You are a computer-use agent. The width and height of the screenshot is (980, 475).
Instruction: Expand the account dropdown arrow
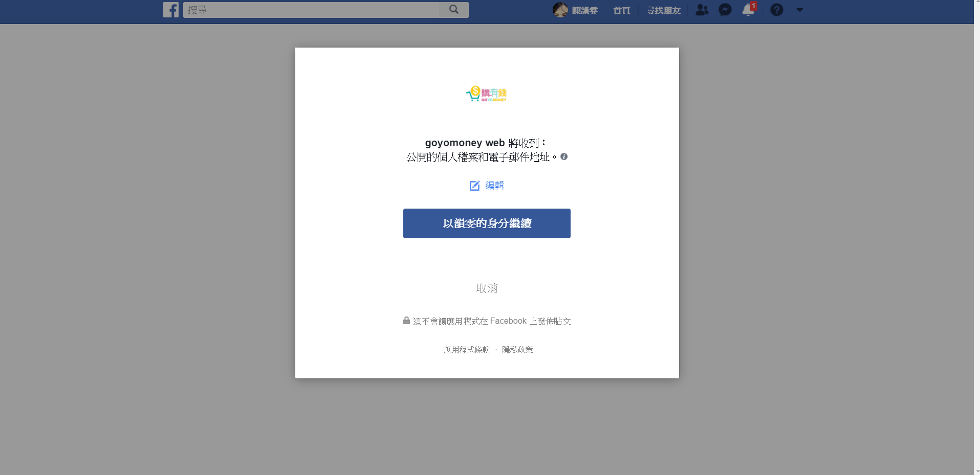click(x=799, y=10)
